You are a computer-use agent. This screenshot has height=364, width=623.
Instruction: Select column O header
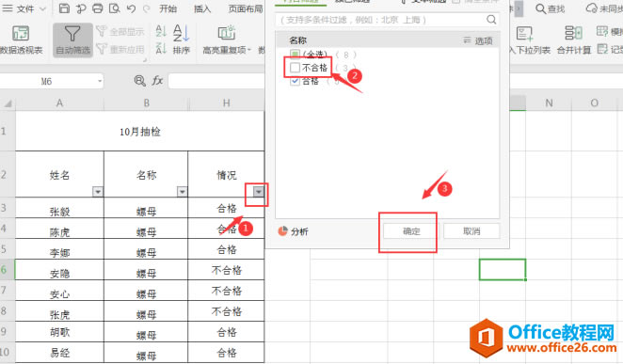594,103
